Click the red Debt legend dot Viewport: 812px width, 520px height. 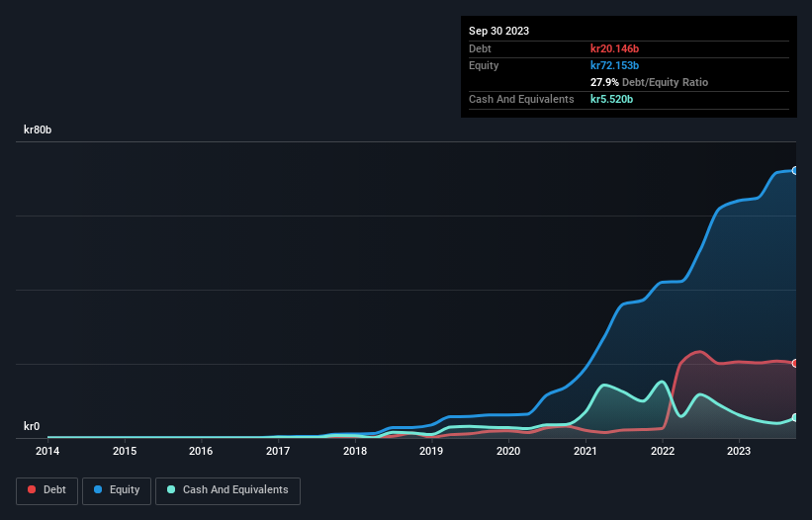(32, 489)
